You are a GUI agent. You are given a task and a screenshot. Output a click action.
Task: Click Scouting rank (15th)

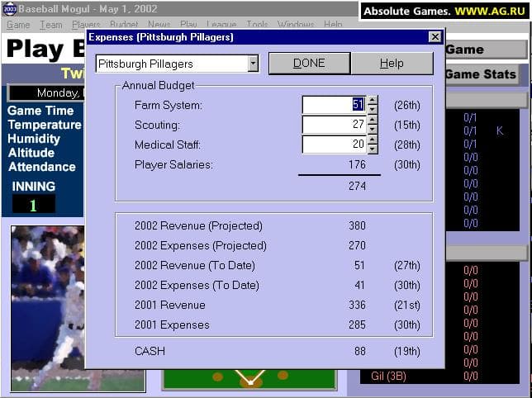(x=407, y=125)
